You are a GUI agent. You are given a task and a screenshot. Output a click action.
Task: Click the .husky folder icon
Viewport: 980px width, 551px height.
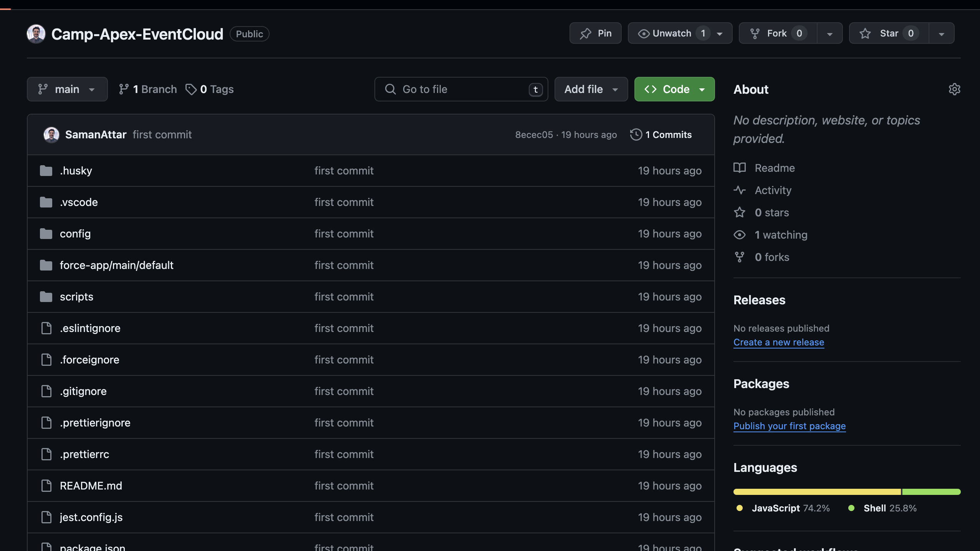pyautogui.click(x=46, y=171)
